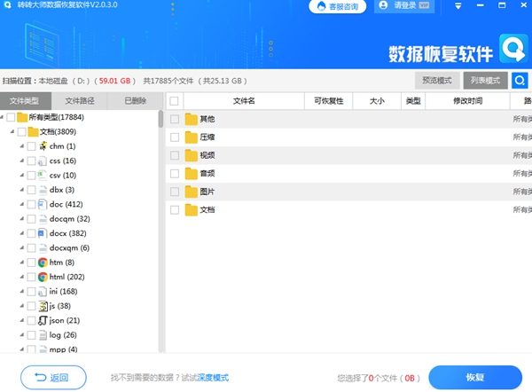
Task: Sort by 修改时间 column header
Action: pyautogui.click(x=467, y=101)
